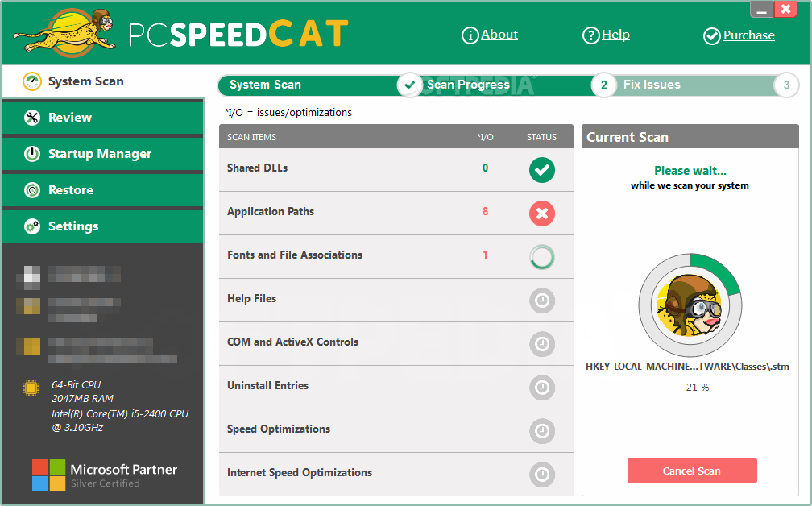
Task: Click the Shared DLLs issue count 0
Action: click(x=485, y=168)
